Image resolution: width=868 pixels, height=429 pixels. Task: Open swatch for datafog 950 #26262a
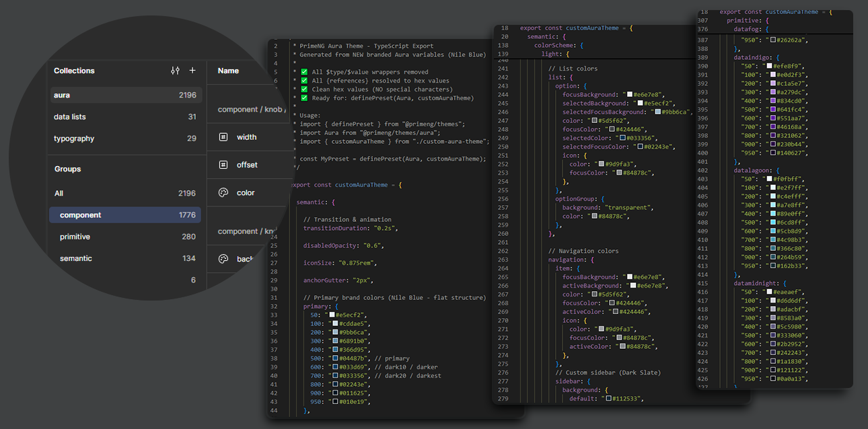774,40
